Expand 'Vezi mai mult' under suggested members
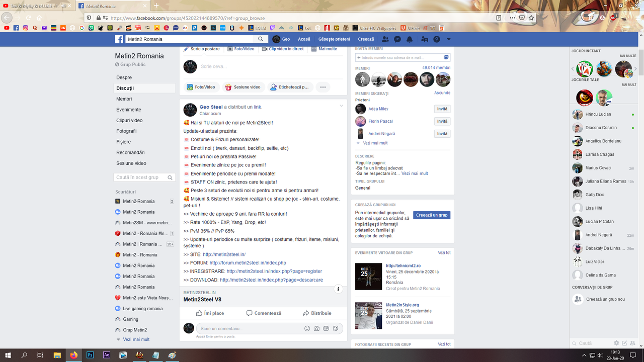Viewport: 644px width, 362px height. (x=375, y=143)
